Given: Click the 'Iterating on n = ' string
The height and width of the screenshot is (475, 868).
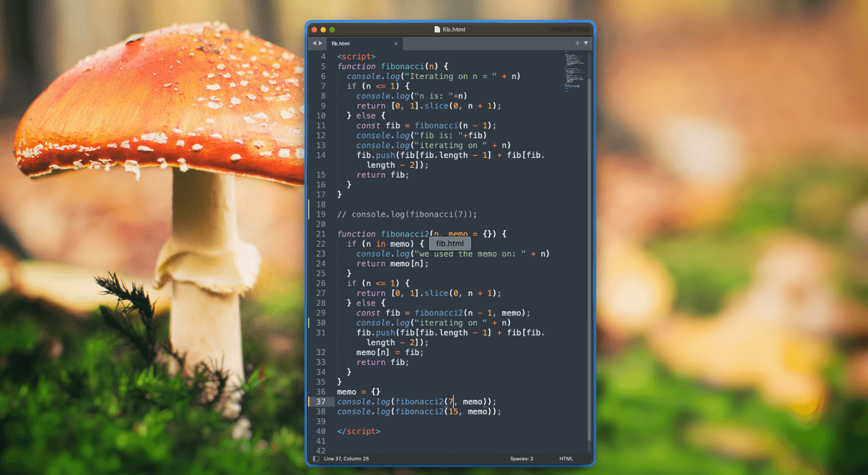Looking at the screenshot, I should pos(451,76).
